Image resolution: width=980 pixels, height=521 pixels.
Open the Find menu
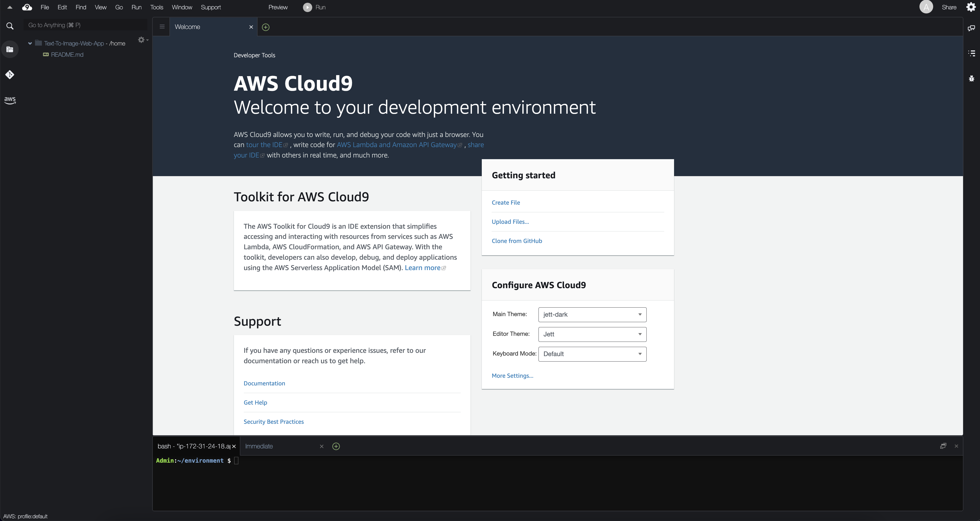coord(81,7)
